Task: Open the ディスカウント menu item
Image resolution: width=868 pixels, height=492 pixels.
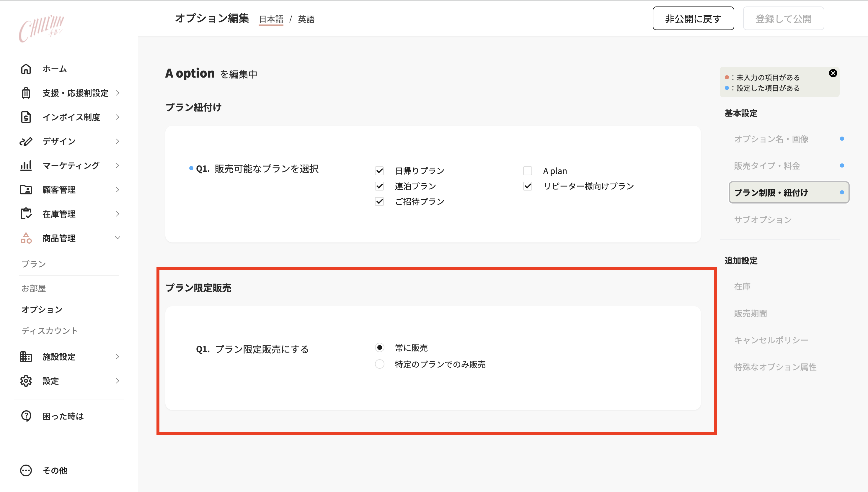Action: (x=49, y=330)
